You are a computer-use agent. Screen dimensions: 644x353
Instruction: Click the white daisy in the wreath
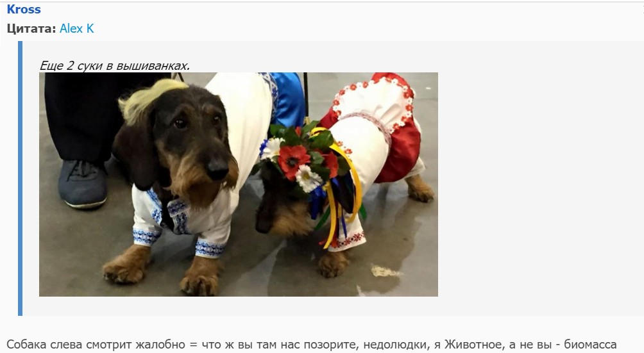pyautogui.click(x=308, y=178)
